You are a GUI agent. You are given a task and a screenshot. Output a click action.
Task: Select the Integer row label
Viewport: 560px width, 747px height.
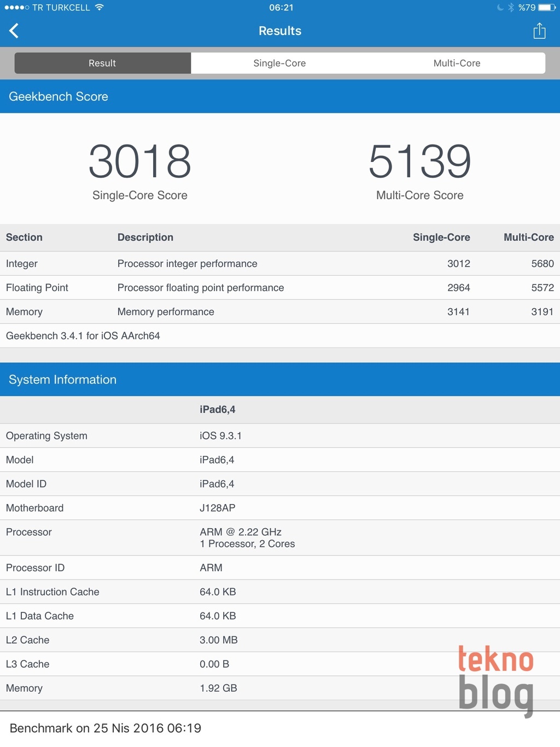coord(22,264)
